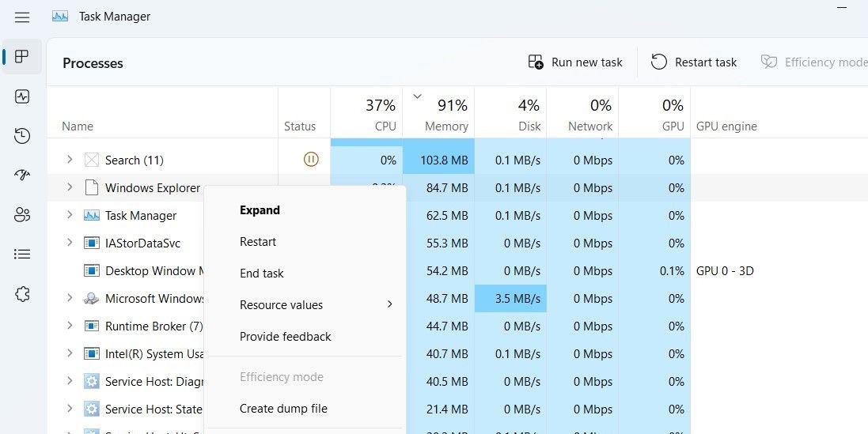Select the Processes page icon
The width and height of the screenshot is (868, 434).
coord(22,57)
